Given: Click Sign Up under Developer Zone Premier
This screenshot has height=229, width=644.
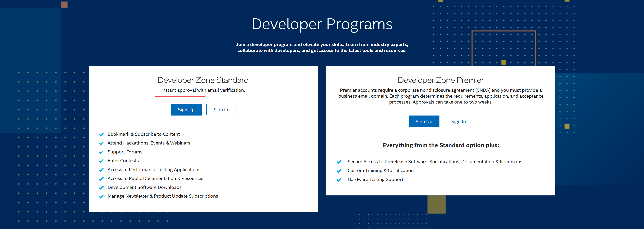Looking at the screenshot, I should 423,121.
